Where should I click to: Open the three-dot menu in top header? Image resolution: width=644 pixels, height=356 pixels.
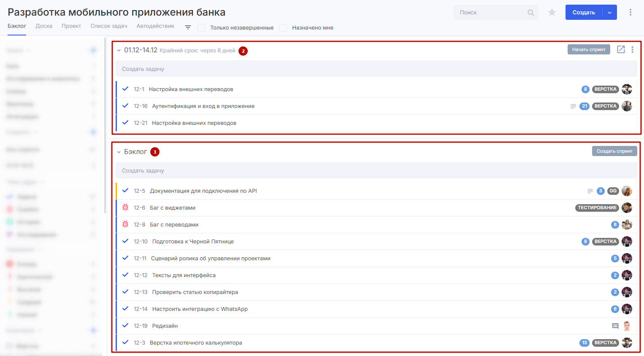(x=630, y=12)
